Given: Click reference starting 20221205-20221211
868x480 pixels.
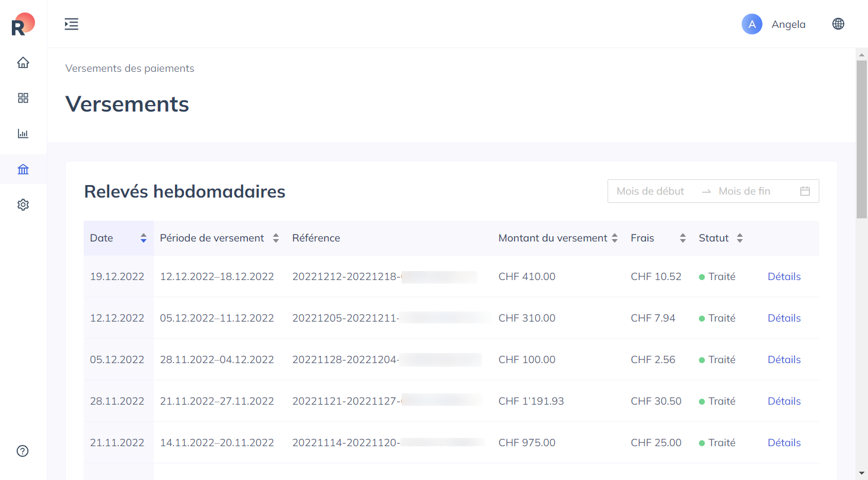Looking at the screenshot, I should click(392, 318).
